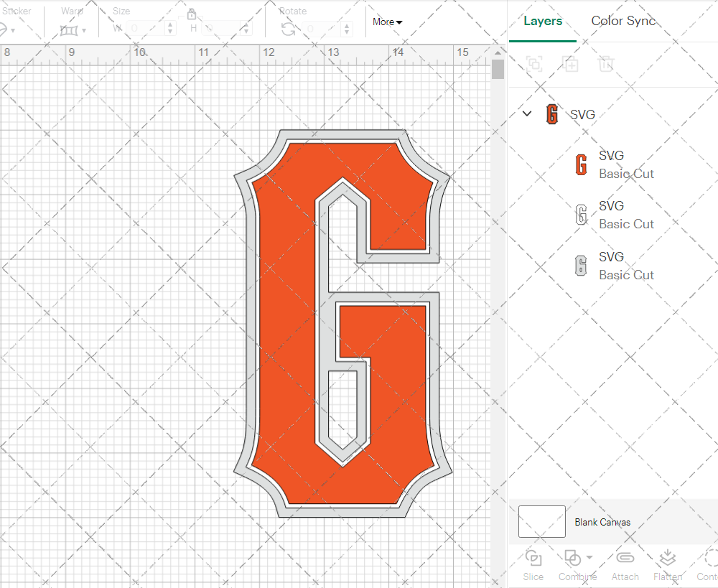Click the Blank Canvas color swatch
Image resolution: width=718 pixels, height=588 pixels.
pos(541,522)
